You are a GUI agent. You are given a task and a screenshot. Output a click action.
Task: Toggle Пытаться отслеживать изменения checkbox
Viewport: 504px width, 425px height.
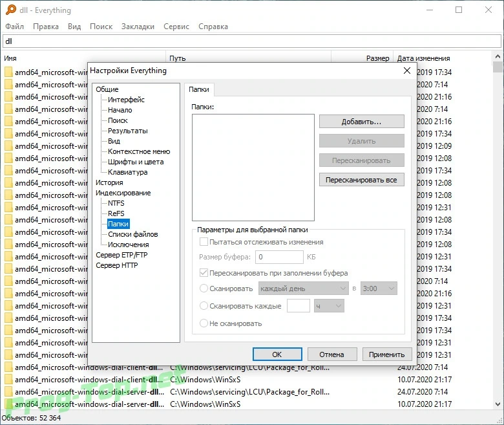point(204,242)
